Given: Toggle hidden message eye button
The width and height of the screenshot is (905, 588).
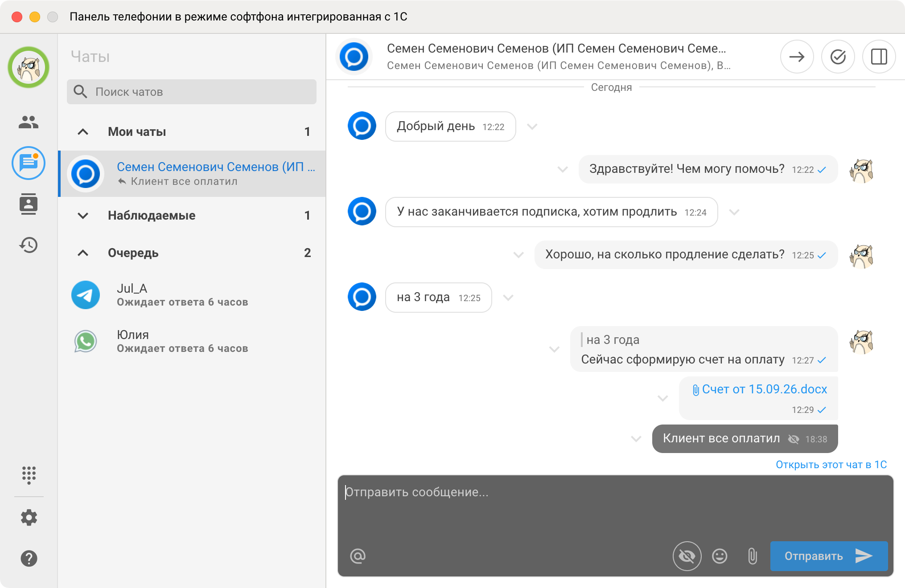Looking at the screenshot, I should [687, 556].
